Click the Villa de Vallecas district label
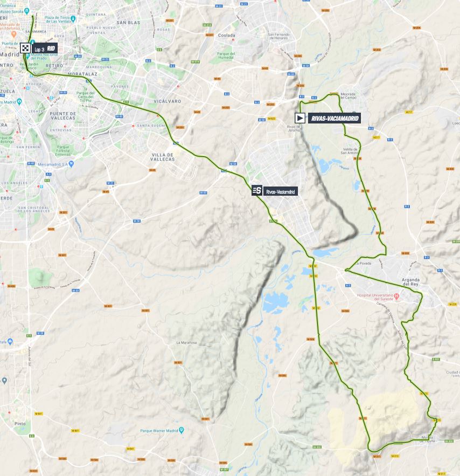The image size is (460, 476). 163,157
